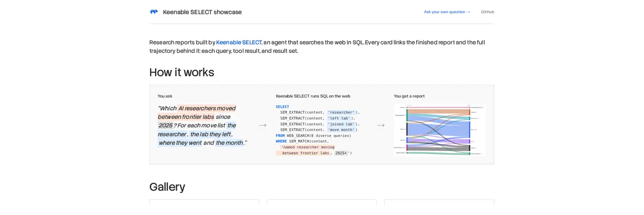This screenshot has height=215, width=644.
Task: Click the WHERE SEM_MATCH line
Action: (302, 141)
